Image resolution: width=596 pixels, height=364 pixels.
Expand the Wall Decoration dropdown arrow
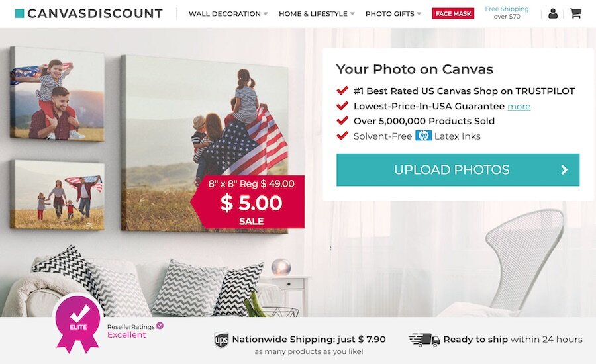tap(266, 14)
